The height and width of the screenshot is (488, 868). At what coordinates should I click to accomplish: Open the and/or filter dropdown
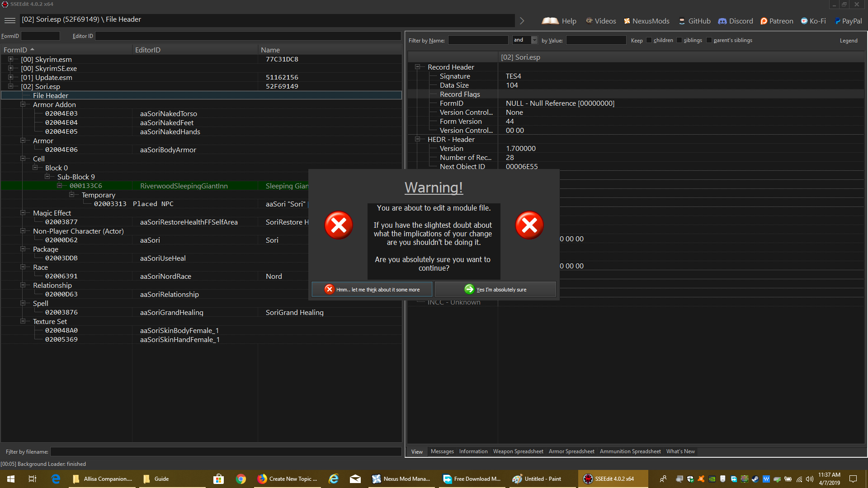tap(534, 40)
